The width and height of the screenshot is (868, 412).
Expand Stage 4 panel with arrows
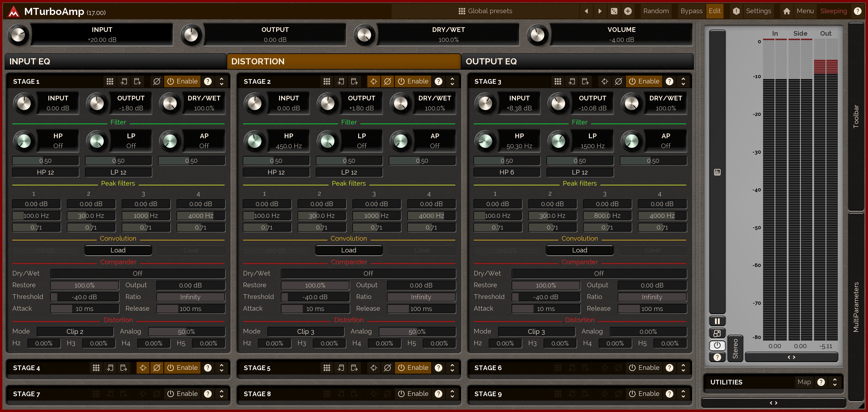[x=221, y=367]
